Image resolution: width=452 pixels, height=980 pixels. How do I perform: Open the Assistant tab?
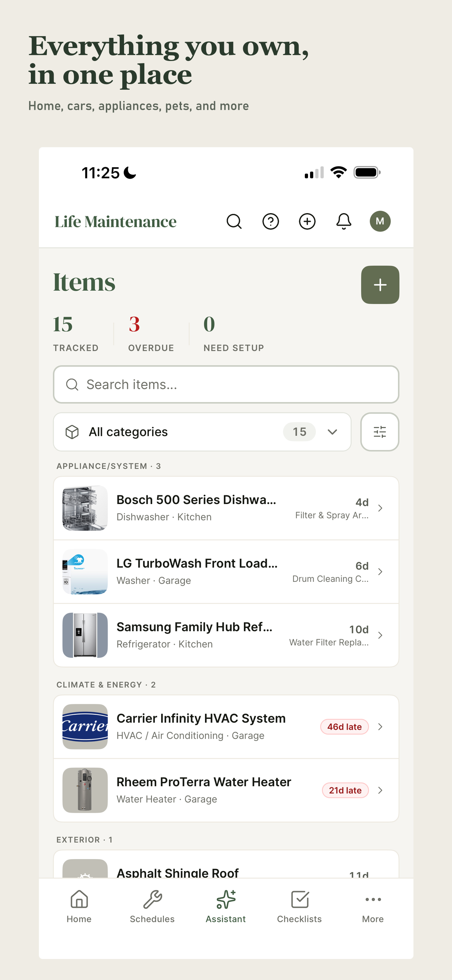(x=226, y=907)
